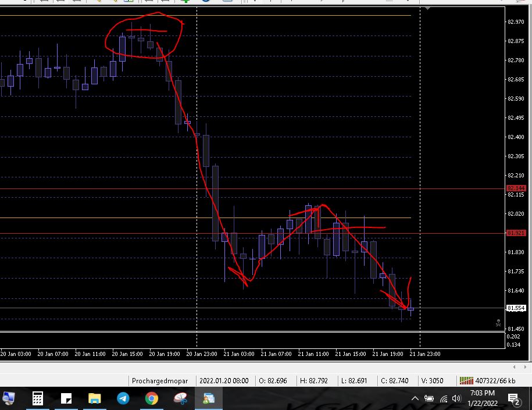Click the chart shift triangle marker
This screenshot has width=532, height=410.
[428, 8]
